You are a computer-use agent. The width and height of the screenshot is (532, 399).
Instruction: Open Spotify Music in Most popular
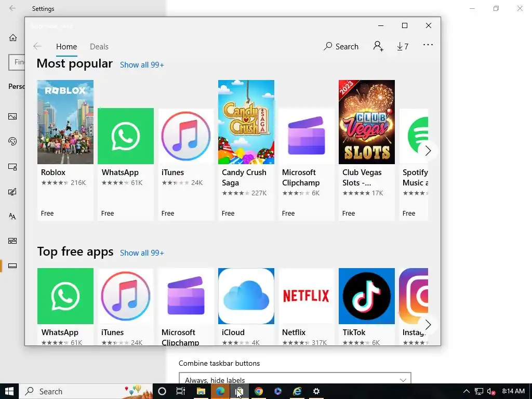click(x=414, y=164)
